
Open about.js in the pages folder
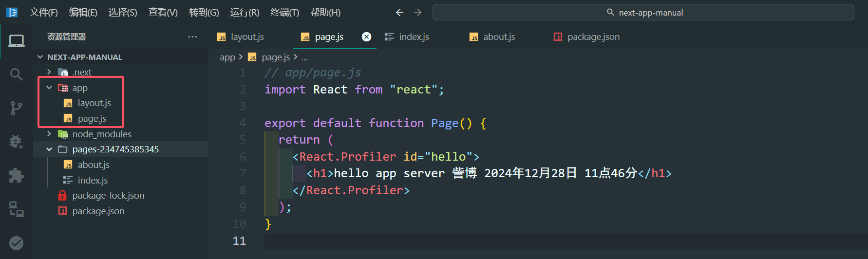94,165
